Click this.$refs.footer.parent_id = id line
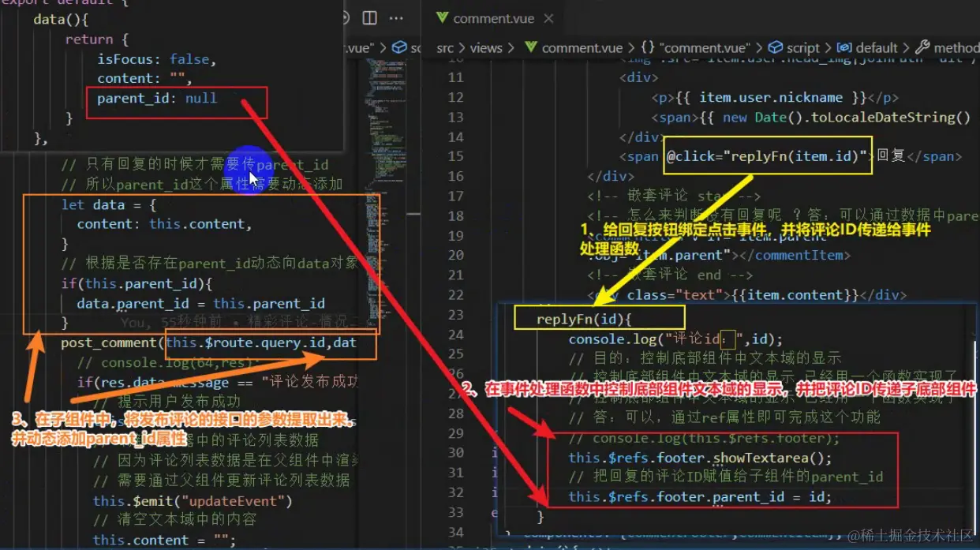The width and height of the screenshot is (980, 550). pyautogui.click(x=700, y=497)
